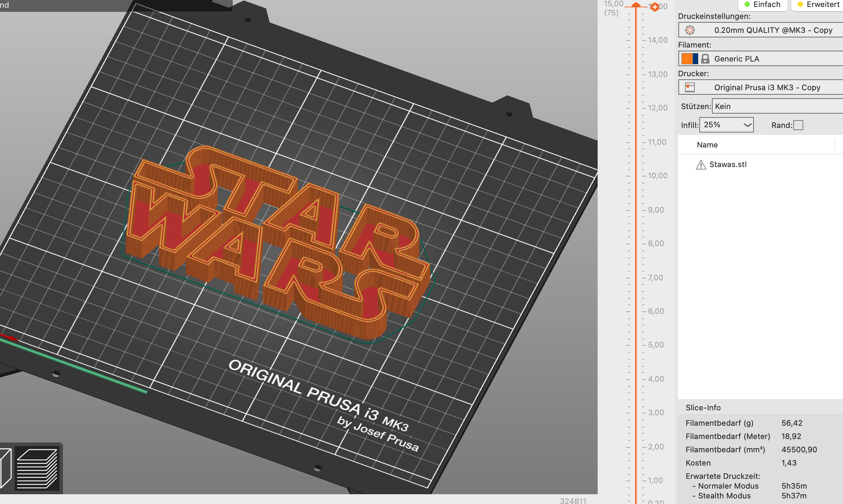This screenshot has width=843, height=504.
Task: Select Einfach mode
Action: 763,5
